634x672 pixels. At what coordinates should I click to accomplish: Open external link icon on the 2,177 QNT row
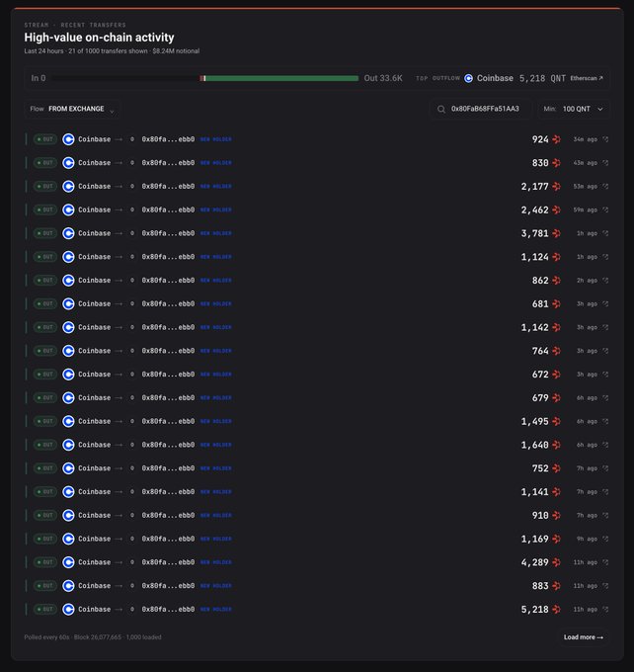click(605, 187)
